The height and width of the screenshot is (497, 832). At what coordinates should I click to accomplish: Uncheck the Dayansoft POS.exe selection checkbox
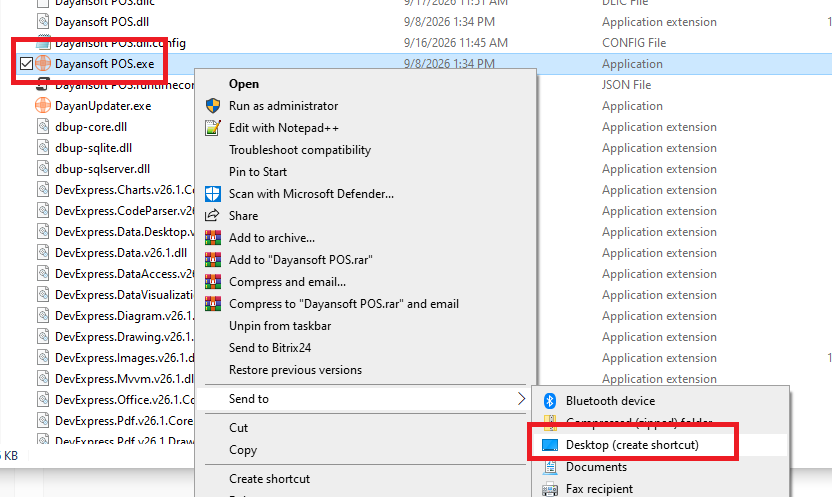pyautogui.click(x=26, y=64)
